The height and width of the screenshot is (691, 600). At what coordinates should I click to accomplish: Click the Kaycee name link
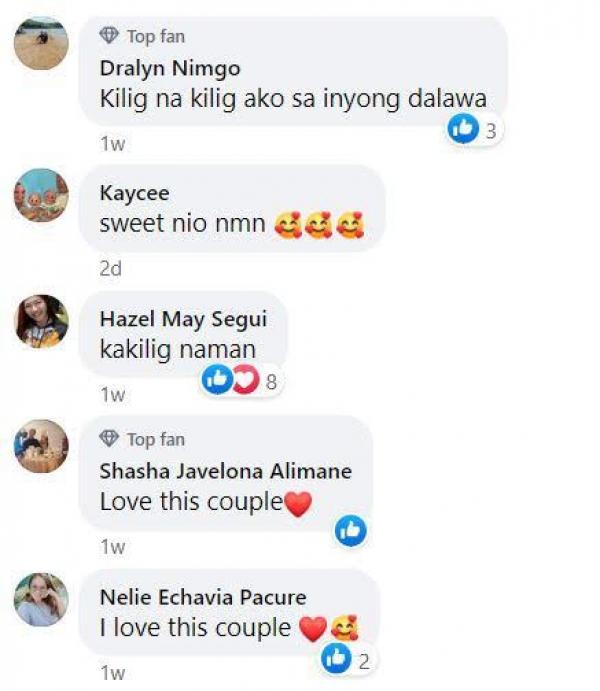click(x=134, y=194)
